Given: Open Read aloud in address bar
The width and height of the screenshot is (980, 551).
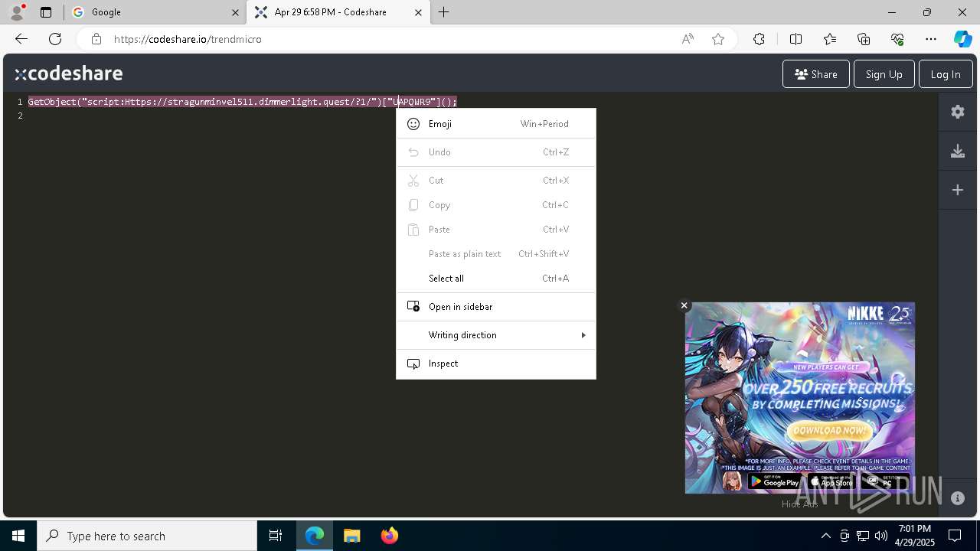Looking at the screenshot, I should 688,39.
